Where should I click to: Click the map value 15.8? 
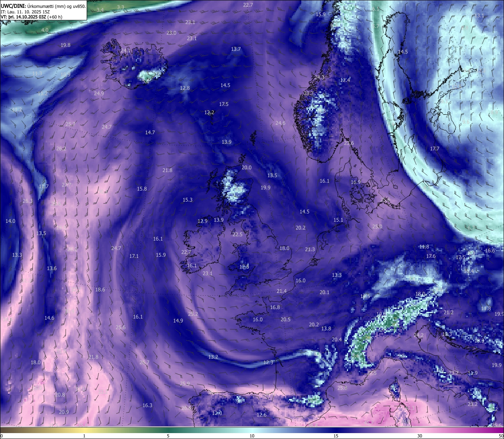(142, 189)
